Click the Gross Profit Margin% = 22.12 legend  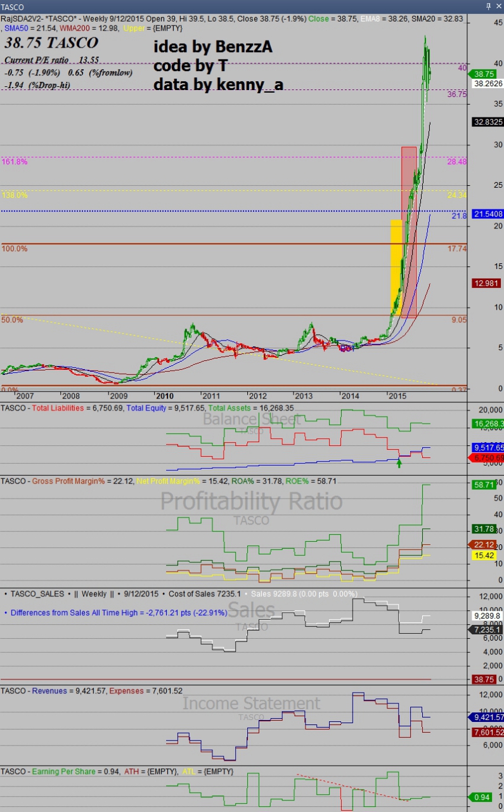[82, 481]
